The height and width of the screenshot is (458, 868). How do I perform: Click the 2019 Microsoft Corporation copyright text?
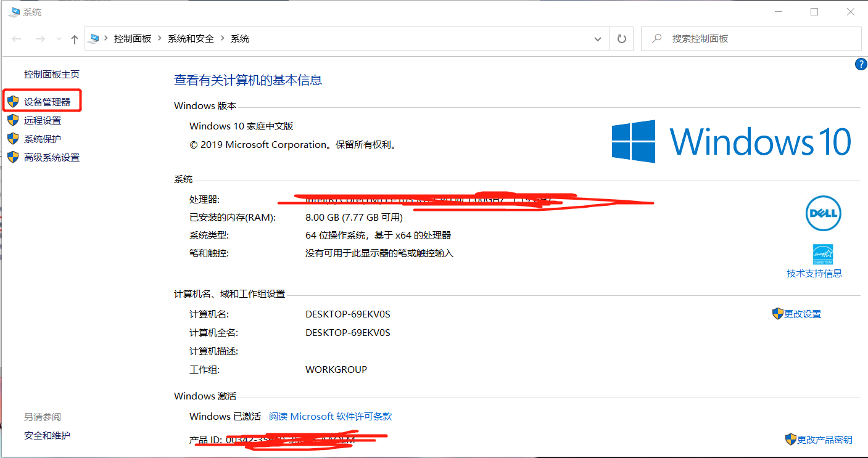tap(292, 144)
